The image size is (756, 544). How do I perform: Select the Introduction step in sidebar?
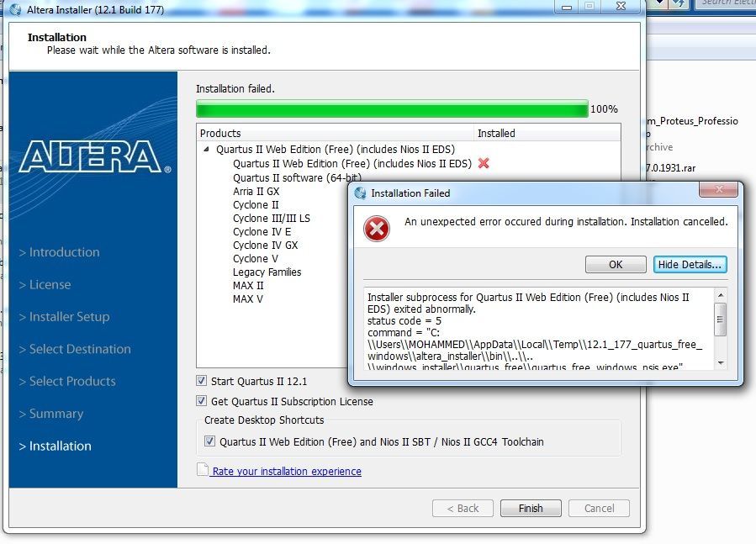60,252
